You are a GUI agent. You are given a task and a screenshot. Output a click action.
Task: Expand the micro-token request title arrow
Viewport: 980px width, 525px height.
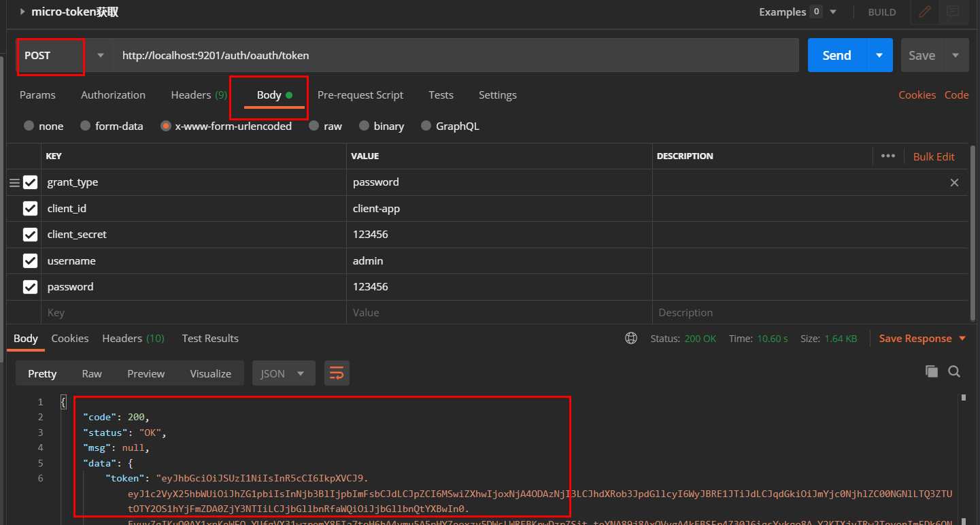tap(23, 12)
